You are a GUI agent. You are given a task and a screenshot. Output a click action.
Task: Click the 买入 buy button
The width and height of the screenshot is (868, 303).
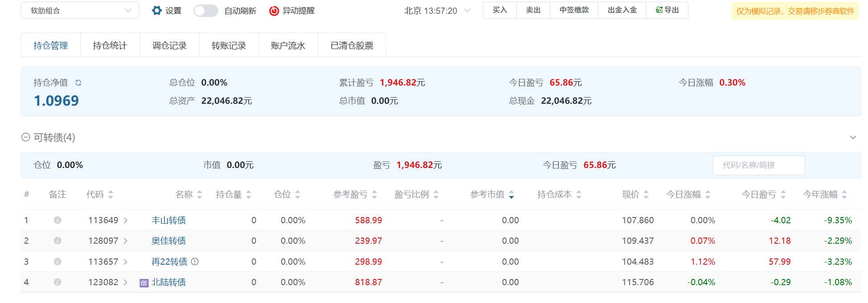[x=500, y=10]
